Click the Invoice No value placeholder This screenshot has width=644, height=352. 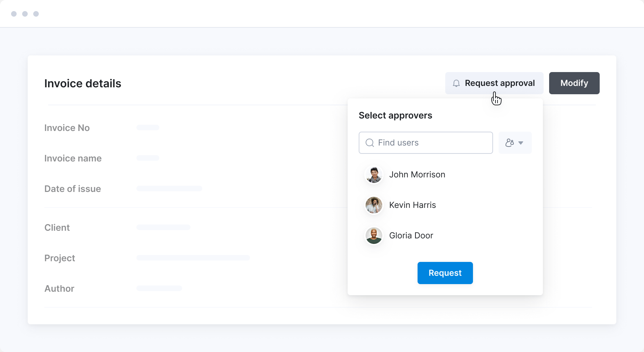point(148,127)
